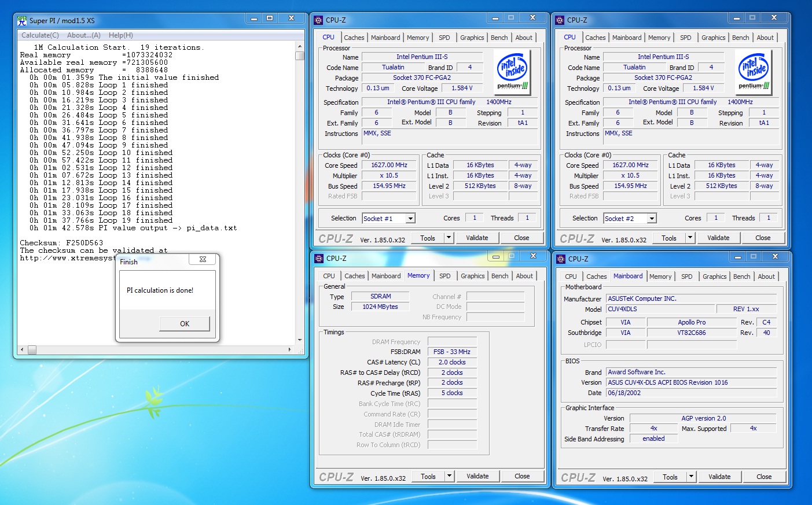Click Intel Pentium III logo in Socket #2 window
The image size is (812, 505).
tap(754, 72)
